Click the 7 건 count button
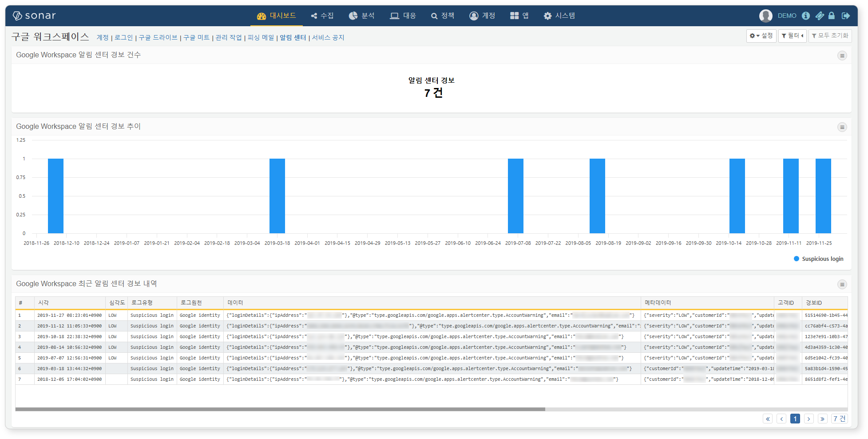 [x=839, y=419]
